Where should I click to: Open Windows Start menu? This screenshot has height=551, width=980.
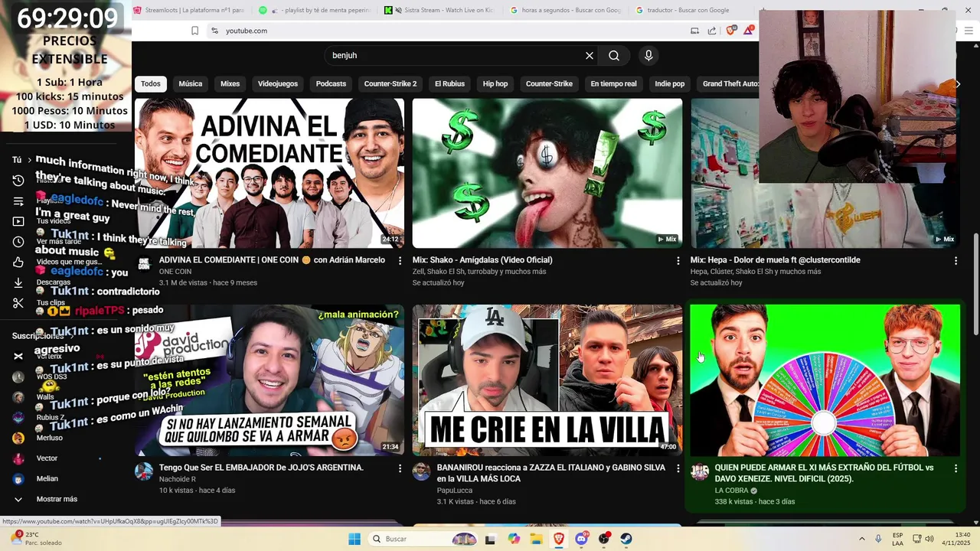point(354,539)
